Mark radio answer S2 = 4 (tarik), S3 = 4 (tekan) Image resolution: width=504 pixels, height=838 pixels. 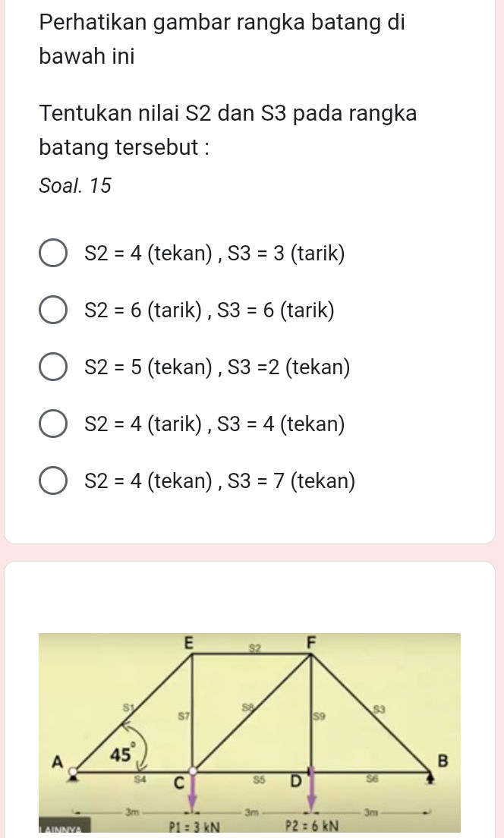coord(52,424)
